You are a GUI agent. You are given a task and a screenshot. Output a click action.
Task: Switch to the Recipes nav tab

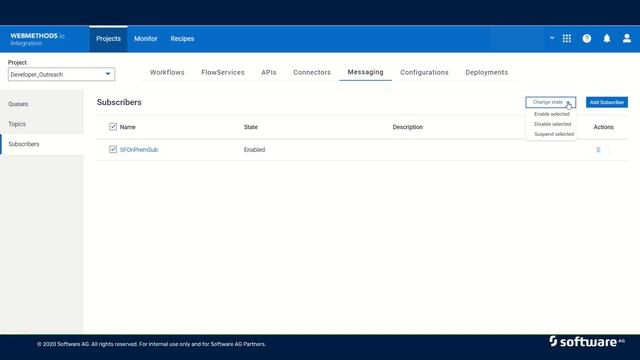point(182,39)
